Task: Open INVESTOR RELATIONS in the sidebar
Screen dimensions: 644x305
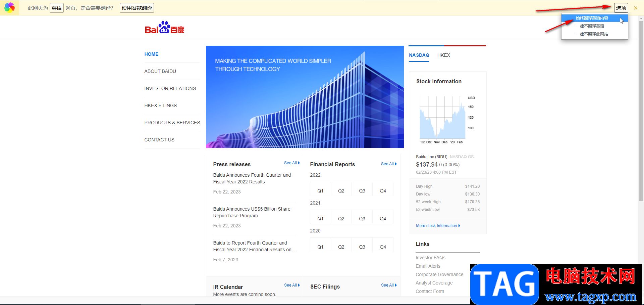Action: [170, 88]
